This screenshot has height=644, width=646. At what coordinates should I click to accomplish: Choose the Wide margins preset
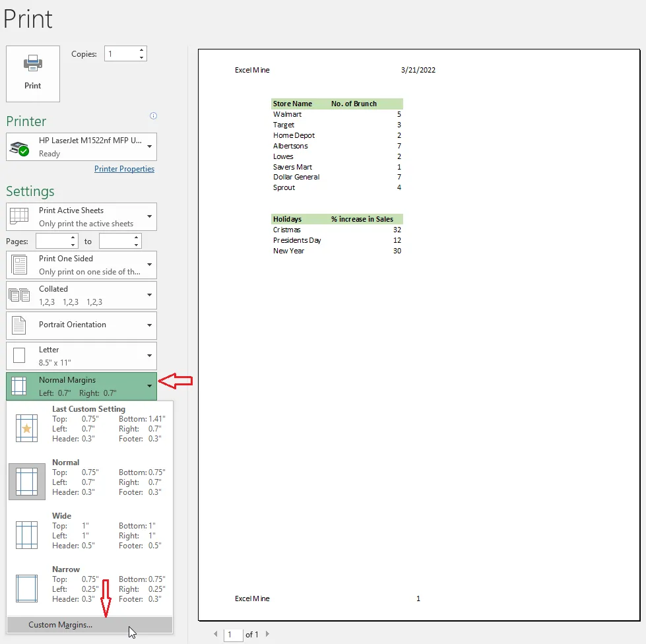(90, 535)
